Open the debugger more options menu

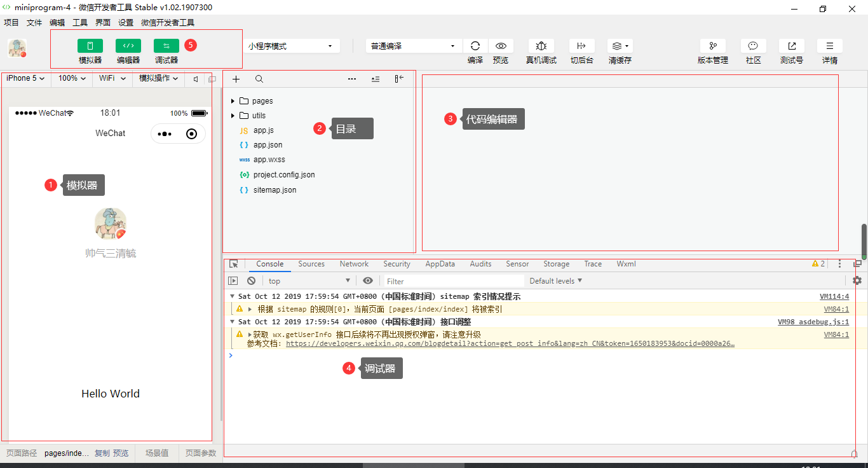[x=839, y=264]
